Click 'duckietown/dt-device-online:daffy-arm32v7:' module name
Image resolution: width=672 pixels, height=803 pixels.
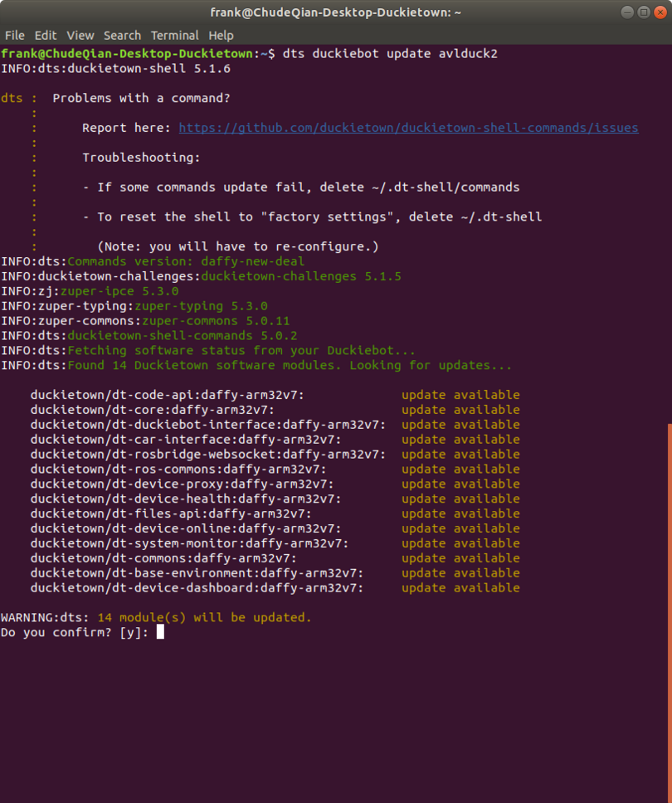[185, 529]
